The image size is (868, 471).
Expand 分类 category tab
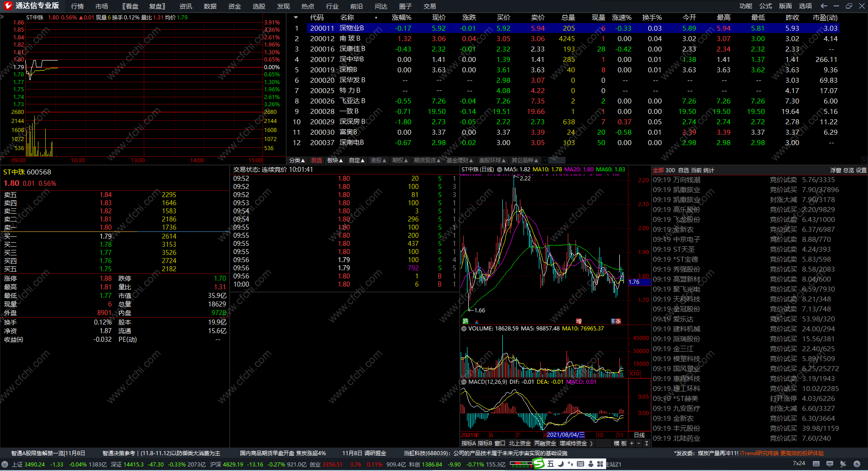point(297,160)
